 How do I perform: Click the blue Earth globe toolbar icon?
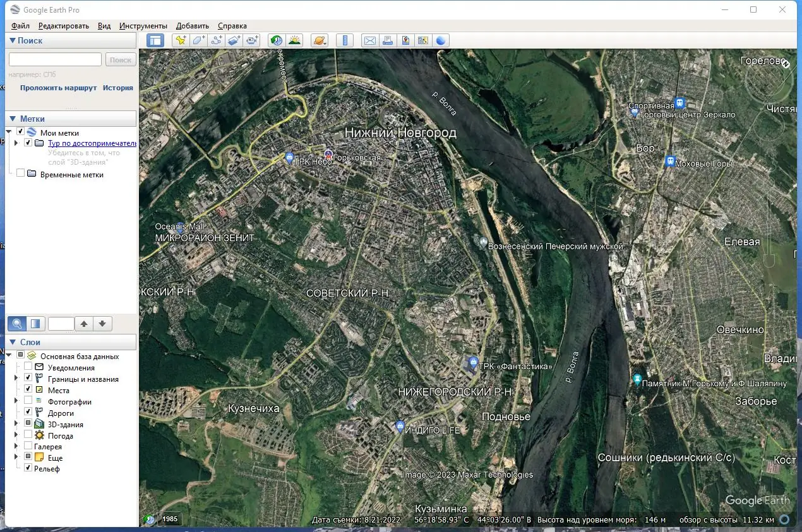[x=441, y=40]
